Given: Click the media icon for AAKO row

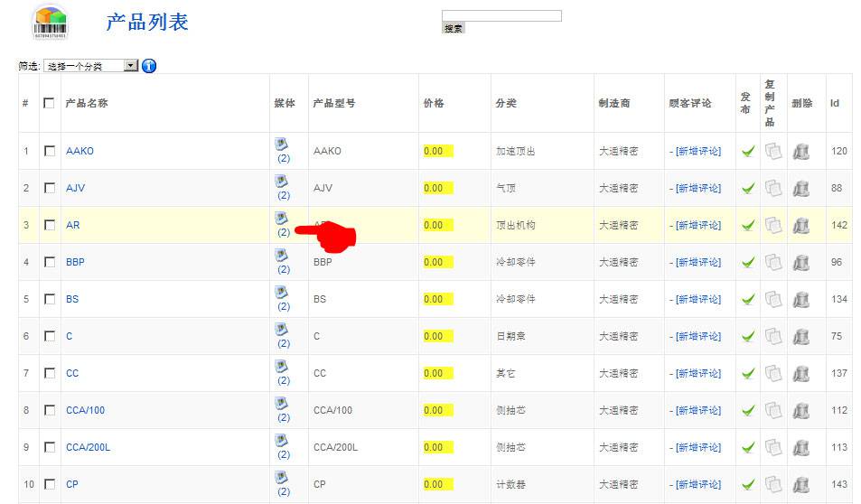Looking at the screenshot, I should 281,145.
